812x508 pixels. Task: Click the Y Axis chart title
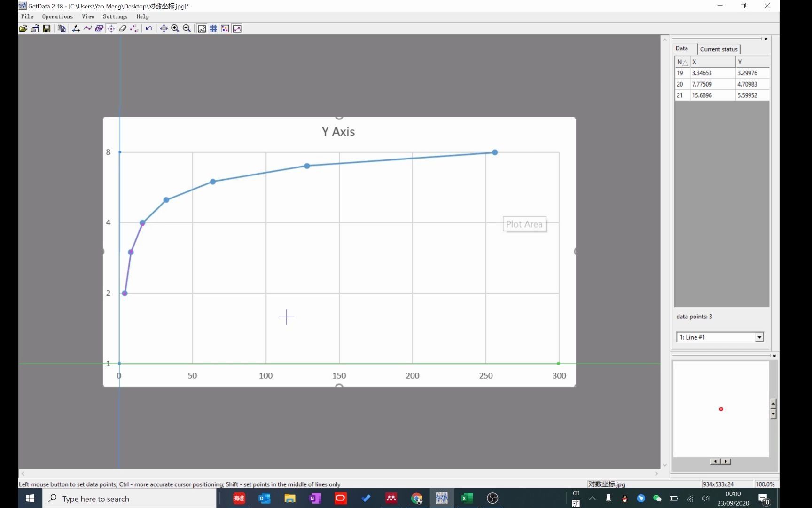pyautogui.click(x=338, y=132)
